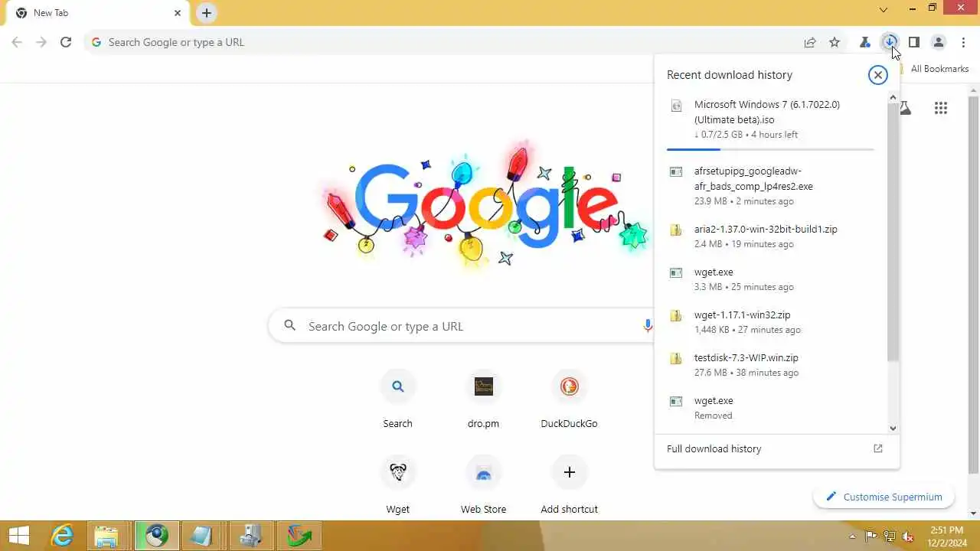Viewport: 980px width, 551px height.
Task: Open wget-1.17.1-win32.zip download
Action: tap(771, 321)
